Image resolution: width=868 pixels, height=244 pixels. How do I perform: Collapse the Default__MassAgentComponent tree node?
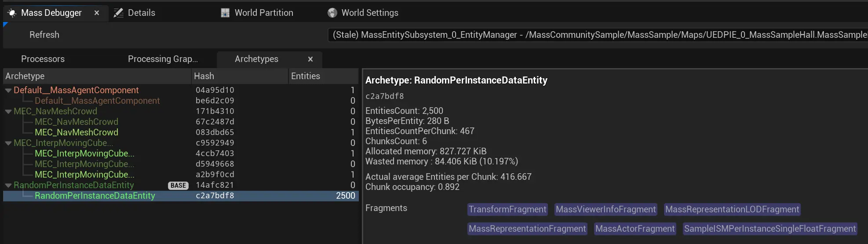[8, 91]
